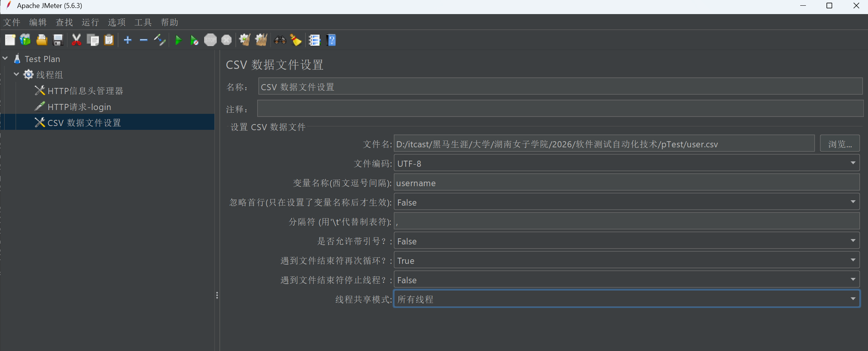Click the 变量名称 username field

(627, 183)
